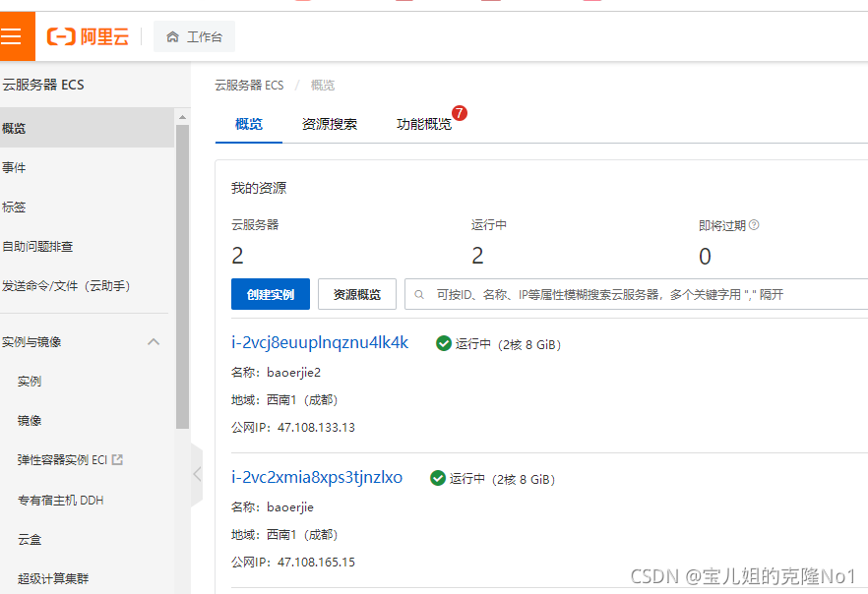This screenshot has height=594, width=868.
Task: Open 专有宿主机 DDH sidebar item
Action: tap(60, 500)
